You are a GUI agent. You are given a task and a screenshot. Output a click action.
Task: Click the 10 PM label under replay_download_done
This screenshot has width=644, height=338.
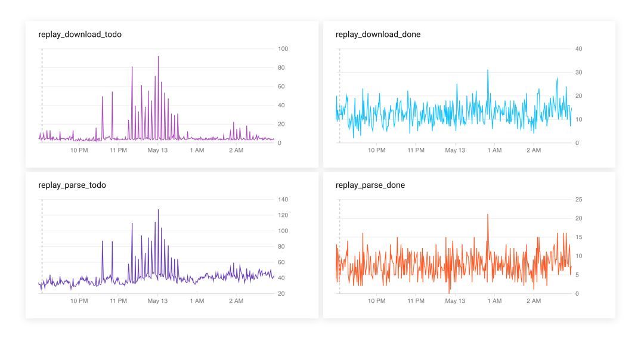coord(377,150)
